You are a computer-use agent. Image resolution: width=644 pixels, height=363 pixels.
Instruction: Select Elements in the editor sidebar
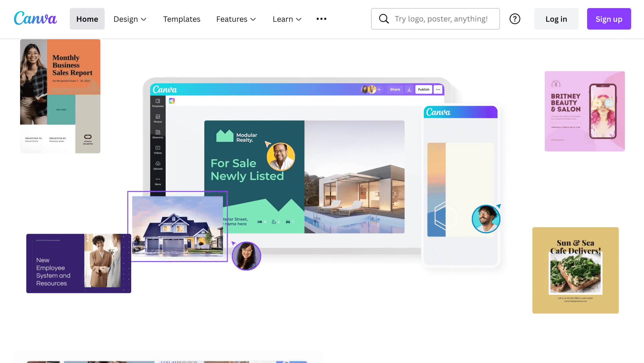[158, 134]
